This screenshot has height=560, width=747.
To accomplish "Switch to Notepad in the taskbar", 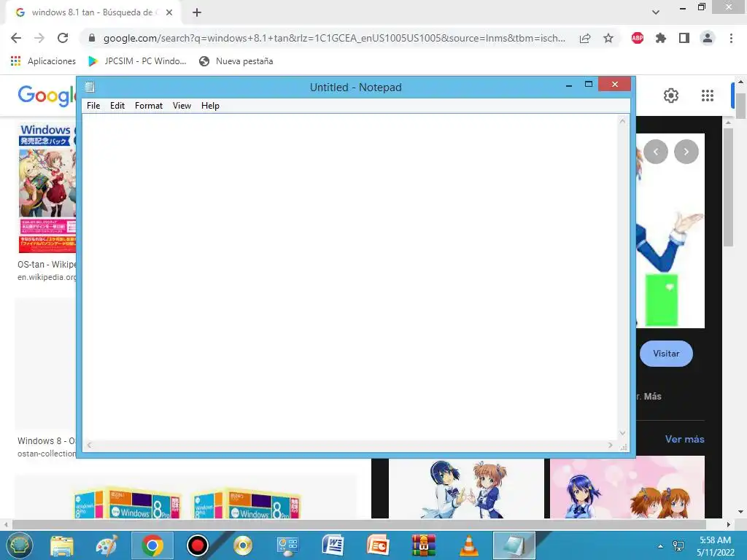I will tap(514, 545).
